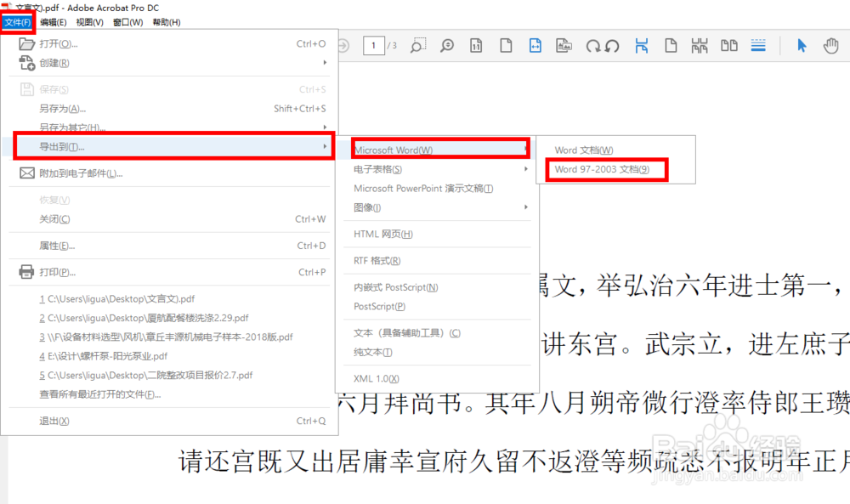Expand the 图像(I) submenu
Viewport: 850px width, 504px height.
pyautogui.click(x=438, y=207)
